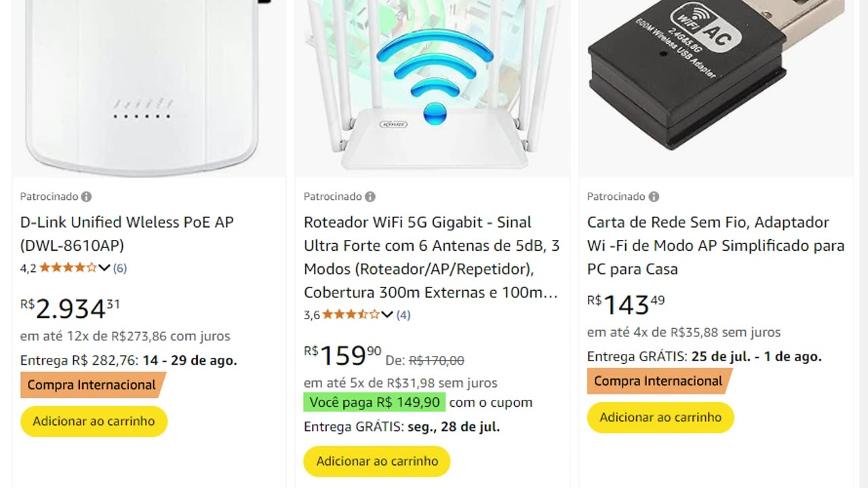The image size is (868, 488).
Task: Click the R$ 159,90 price
Action: tap(342, 355)
